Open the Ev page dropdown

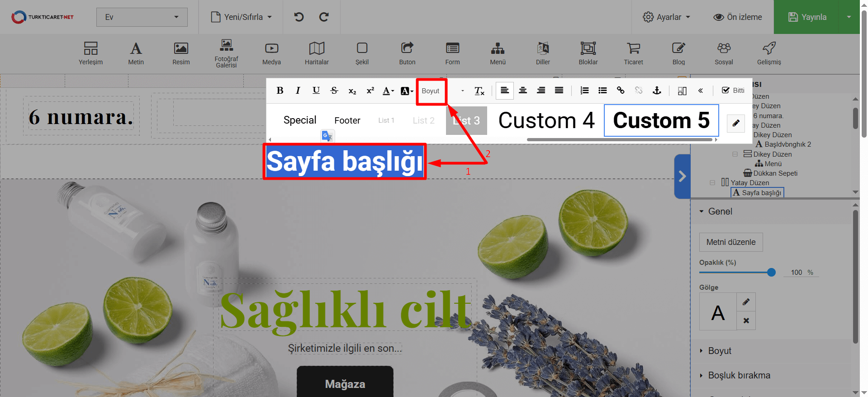point(142,17)
